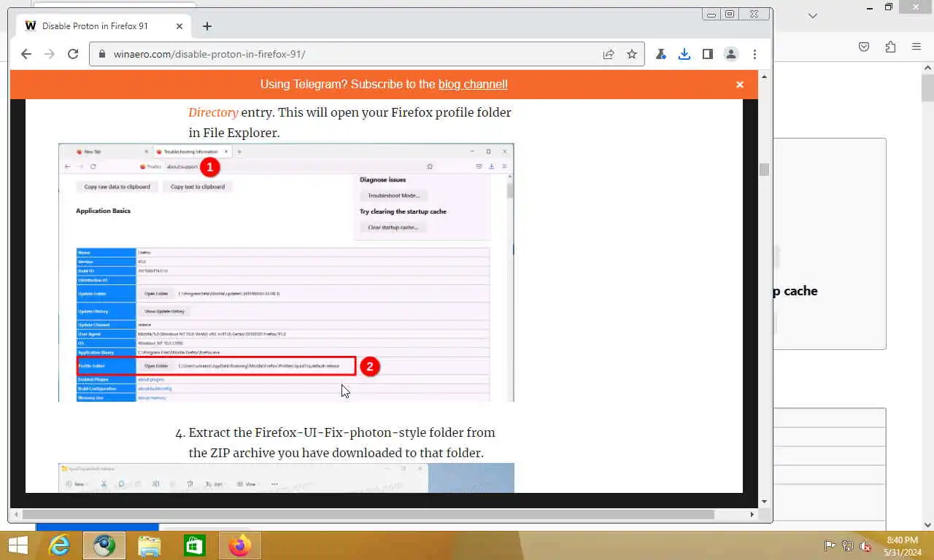Open volume tray icon
Screen dimensions: 934x560
pos(865,545)
